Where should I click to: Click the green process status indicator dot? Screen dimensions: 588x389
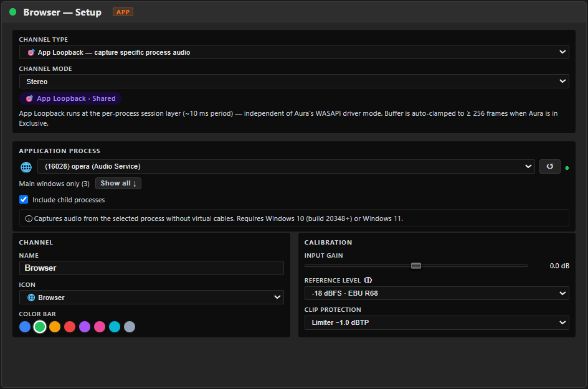(x=567, y=168)
